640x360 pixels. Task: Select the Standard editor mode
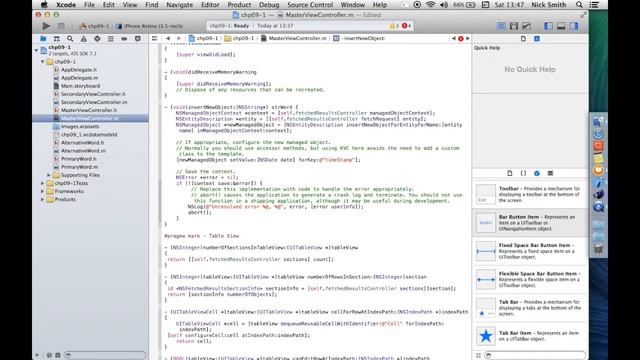[501, 26]
